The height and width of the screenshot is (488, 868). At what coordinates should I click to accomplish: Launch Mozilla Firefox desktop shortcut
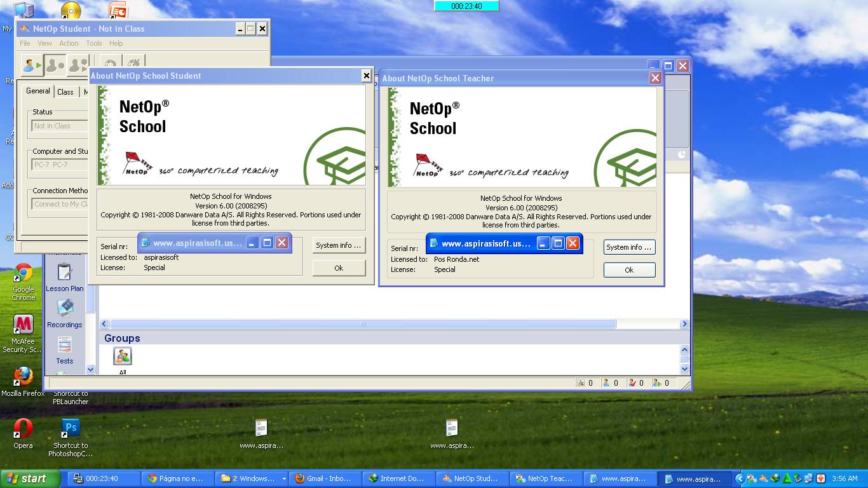[24, 382]
